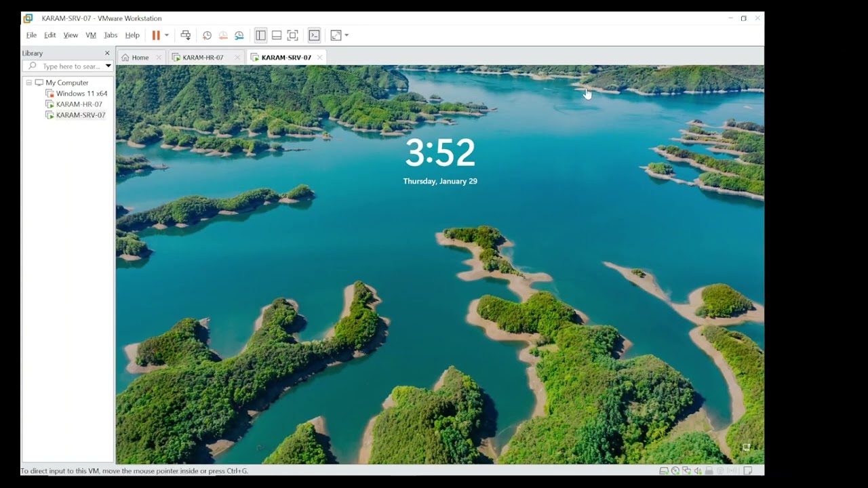This screenshot has width=868, height=488.
Task: Close the KARAM-SRV-07 tab
Action: [319, 58]
